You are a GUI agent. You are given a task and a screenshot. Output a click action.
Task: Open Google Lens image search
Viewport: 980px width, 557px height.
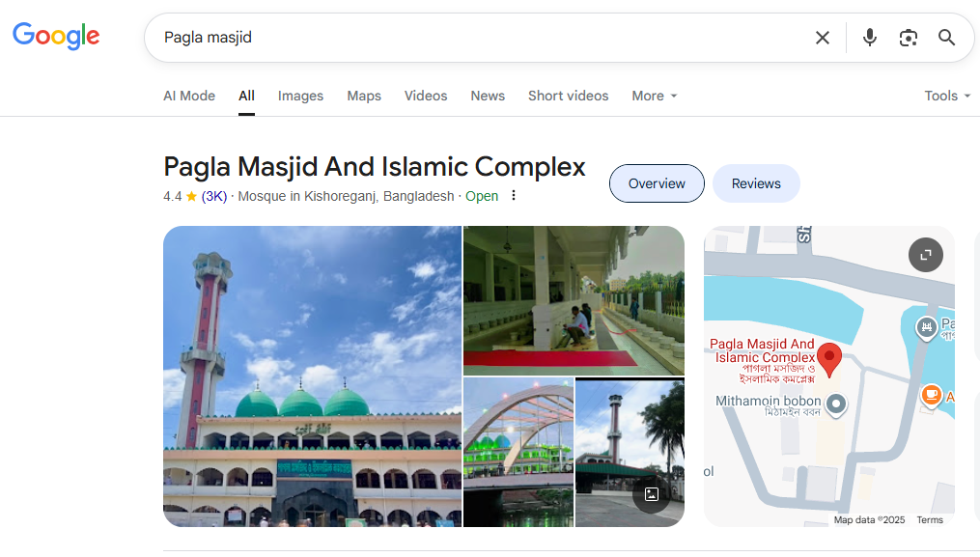[908, 38]
